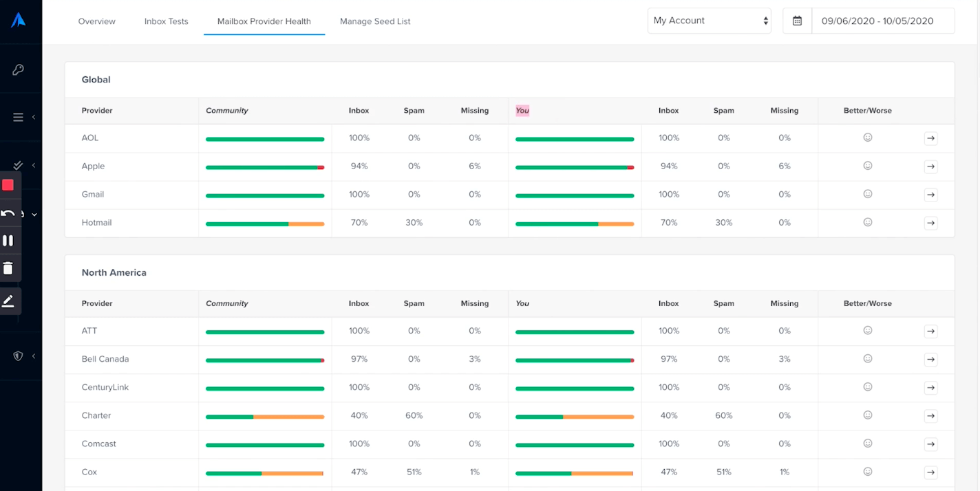
Task: Click the Community header in the North America table
Action: 227,303
